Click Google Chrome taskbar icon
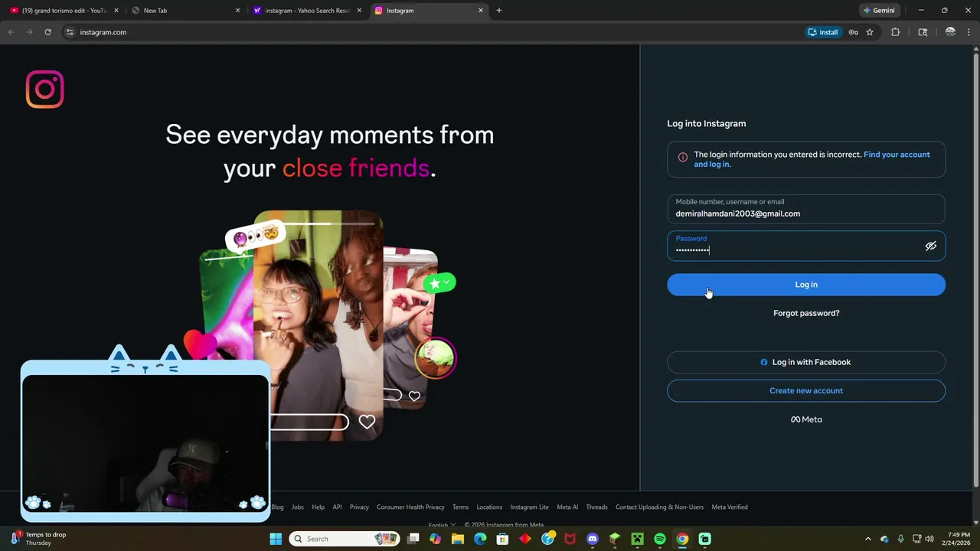Viewport: 980px width, 551px height. 682,539
